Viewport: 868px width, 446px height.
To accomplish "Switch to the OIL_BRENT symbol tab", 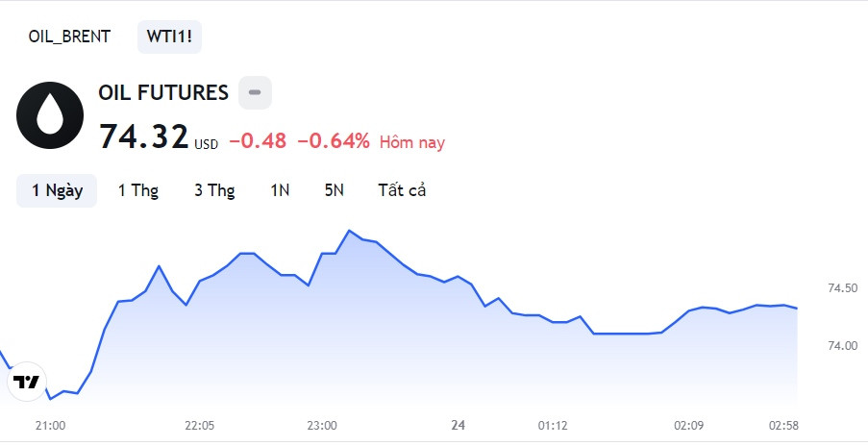I will point(69,37).
